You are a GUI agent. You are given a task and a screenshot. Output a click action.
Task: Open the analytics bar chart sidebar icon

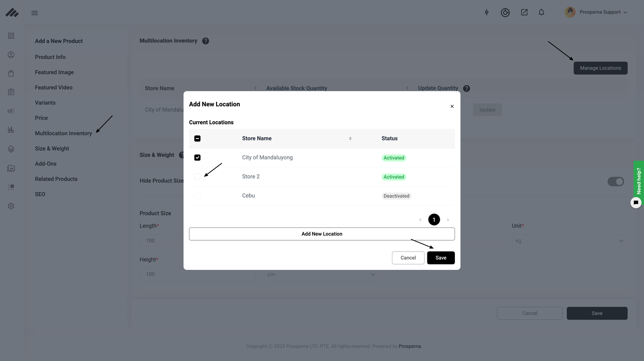(x=11, y=130)
